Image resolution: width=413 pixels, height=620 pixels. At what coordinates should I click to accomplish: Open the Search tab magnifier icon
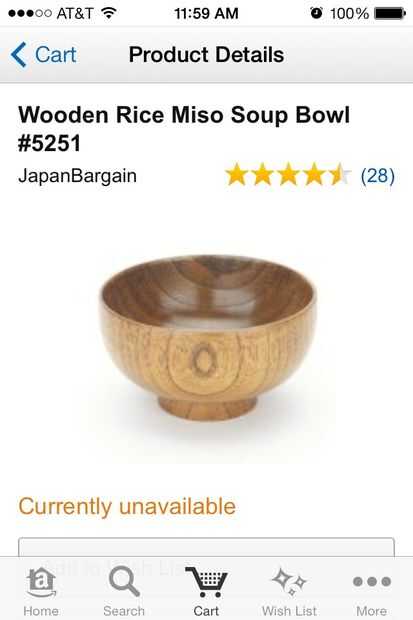tap(124, 581)
